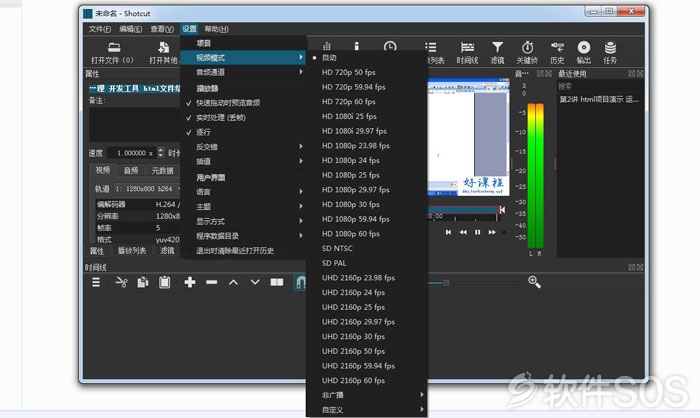The height and width of the screenshot is (418, 700).
Task: Toggle 退出时清除最近打开历史 menu option
Action: click(x=243, y=251)
